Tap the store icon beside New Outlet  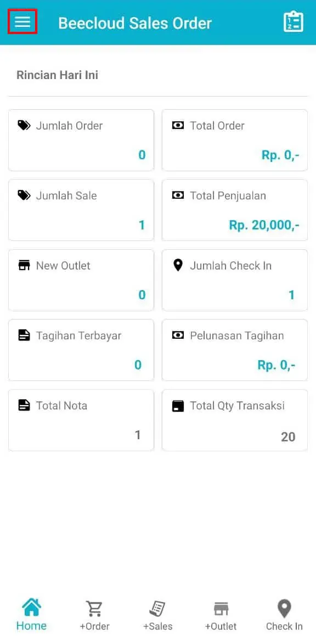click(x=24, y=265)
